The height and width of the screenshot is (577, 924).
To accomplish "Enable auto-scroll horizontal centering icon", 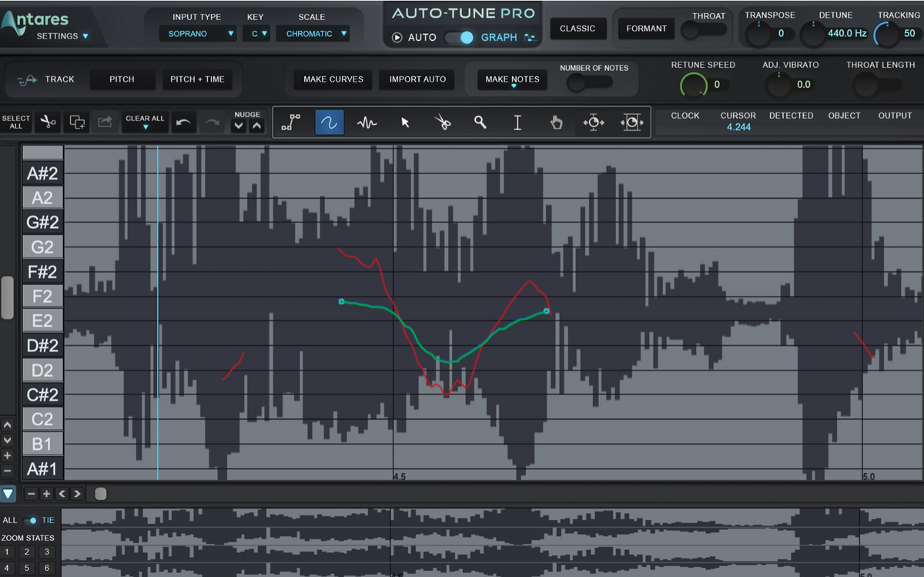I will point(594,122).
